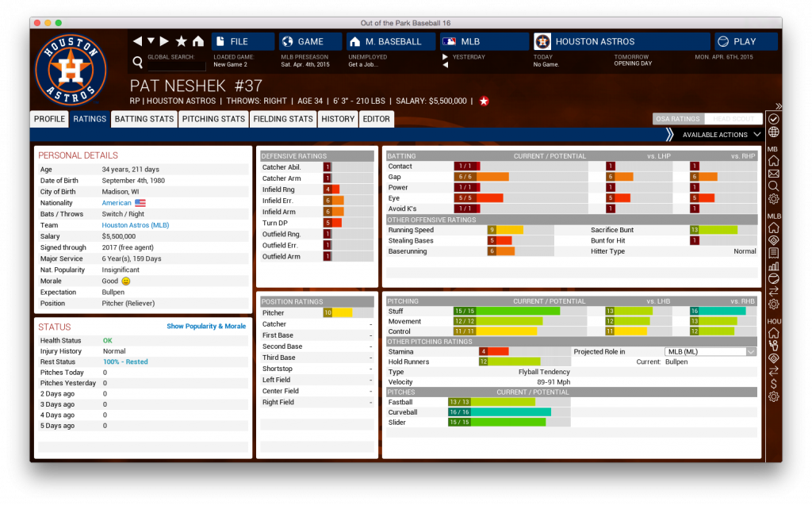Open the globe icon in the right sidebar
This screenshot has width=812, height=505.
tap(774, 132)
